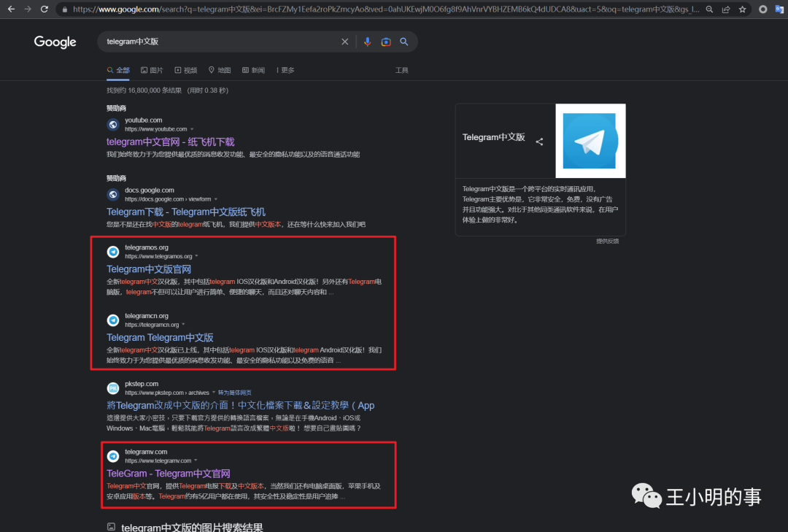Open the Telegram Telegram中文版 result
788x532 pixels.
(x=160, y=337)
